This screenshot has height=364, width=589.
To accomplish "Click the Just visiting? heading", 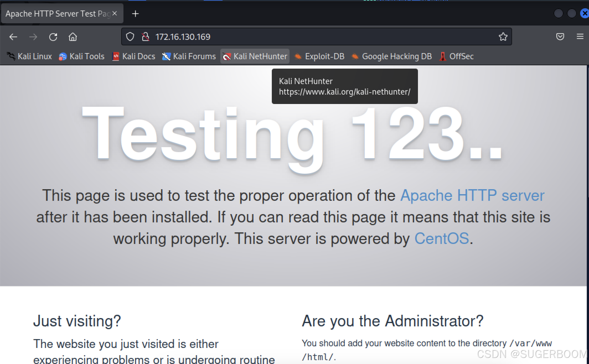I will [77, 321].
